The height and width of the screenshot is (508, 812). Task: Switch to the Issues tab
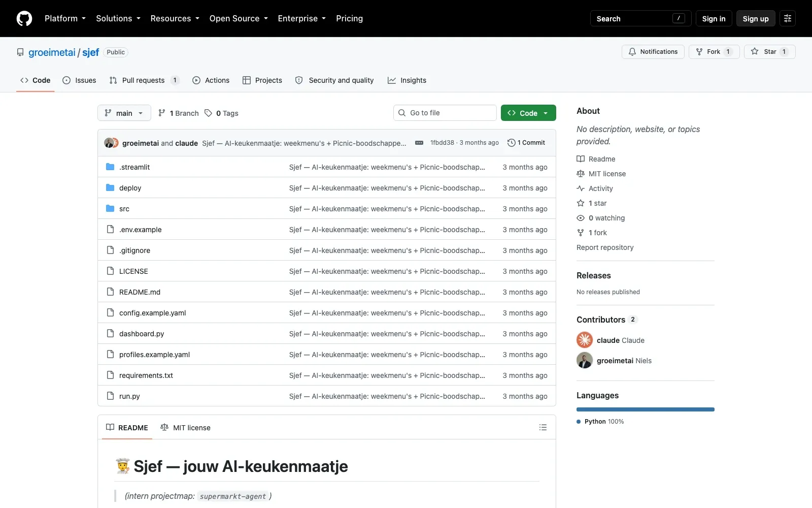coord(79,80)
